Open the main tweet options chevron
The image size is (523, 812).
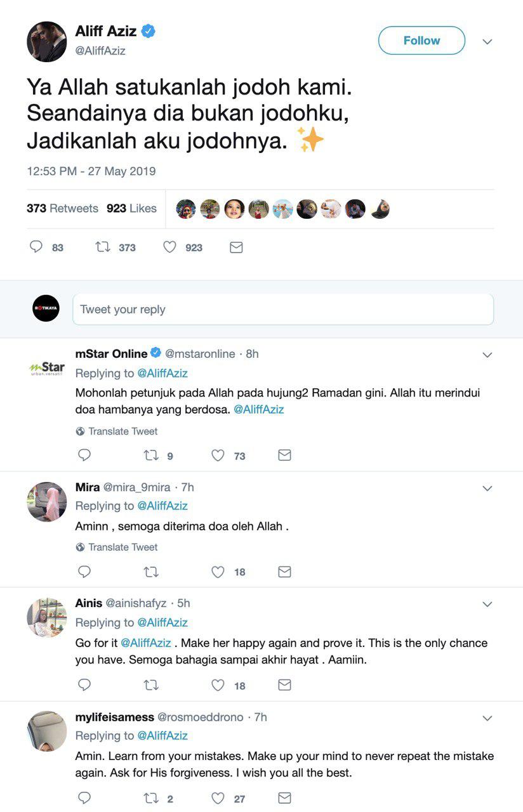pos(487,42)
